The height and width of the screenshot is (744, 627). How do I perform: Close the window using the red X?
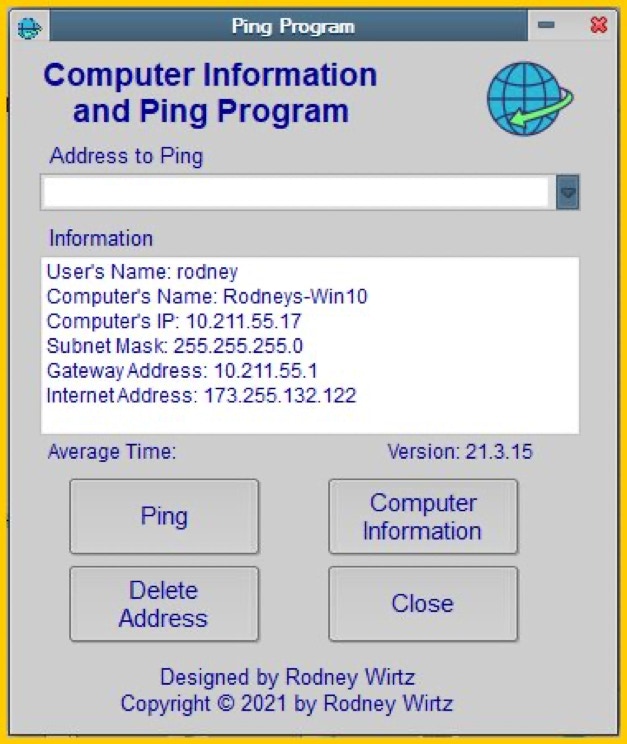(598, 26)
